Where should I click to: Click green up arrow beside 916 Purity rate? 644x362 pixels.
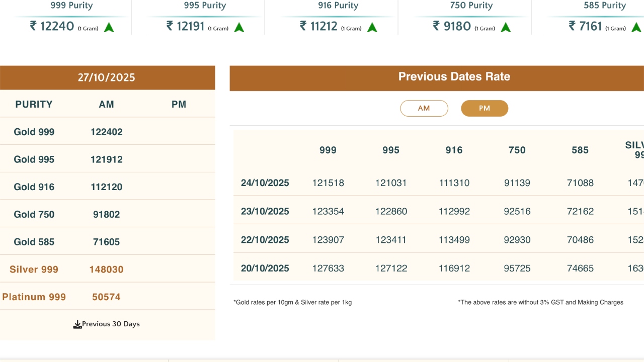click(372, 28)
